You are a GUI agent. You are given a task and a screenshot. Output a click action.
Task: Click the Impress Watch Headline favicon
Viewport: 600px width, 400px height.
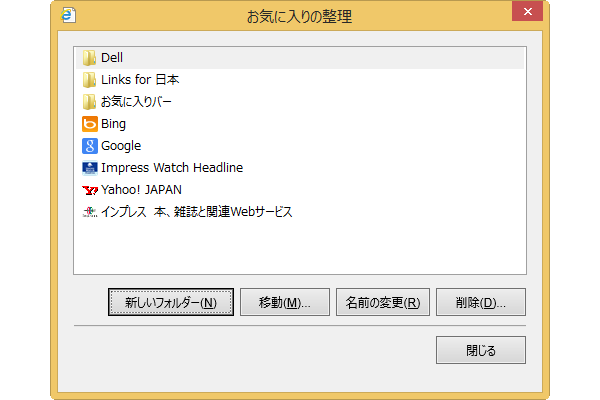(x=90, y=168)
